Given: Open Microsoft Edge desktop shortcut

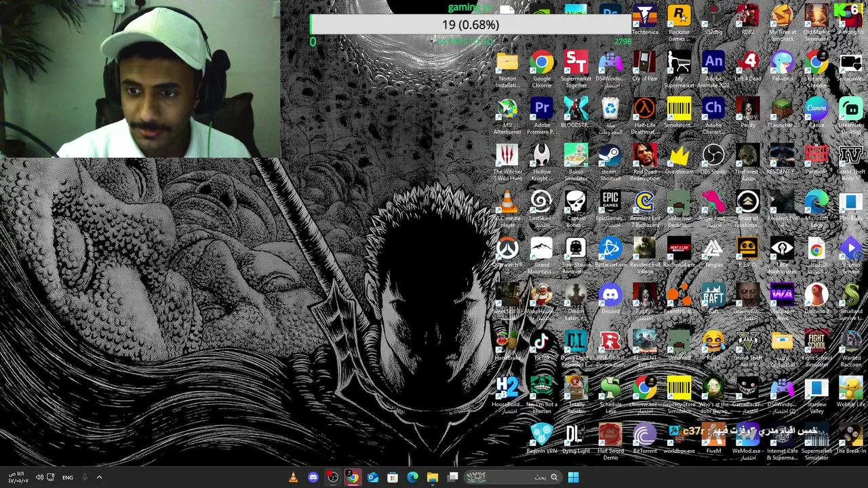Looking at the screenshot, I should click(816, 209).
